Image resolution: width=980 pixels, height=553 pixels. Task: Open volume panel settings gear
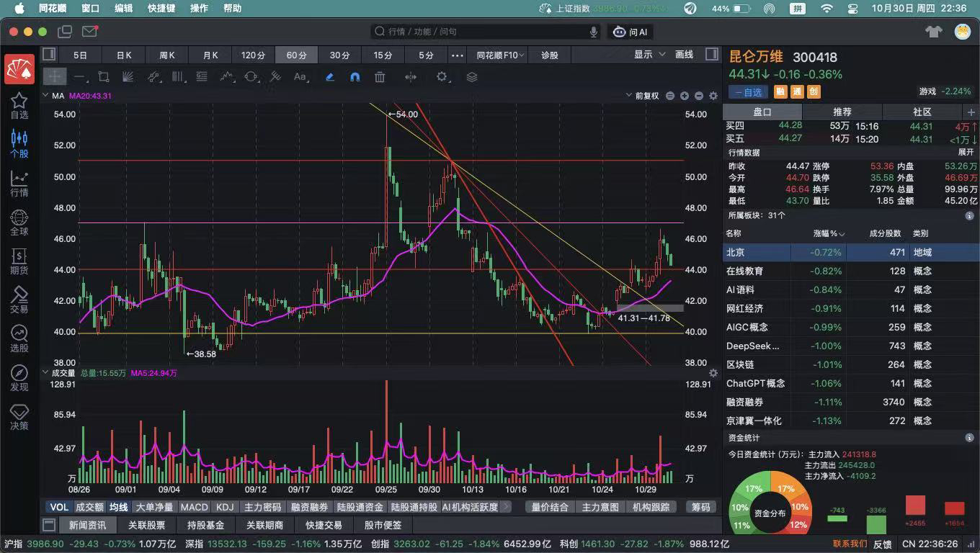pyautogui.click(x=713, y=373)
